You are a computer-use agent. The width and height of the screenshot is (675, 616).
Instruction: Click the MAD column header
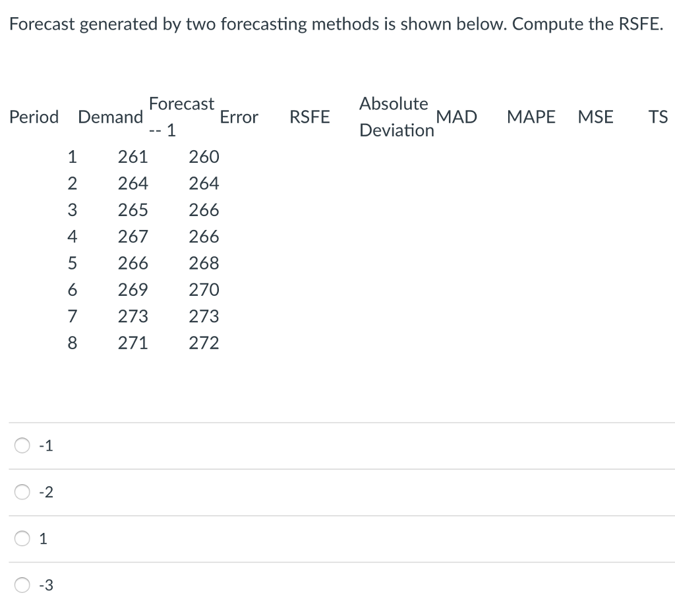point(457,117)
